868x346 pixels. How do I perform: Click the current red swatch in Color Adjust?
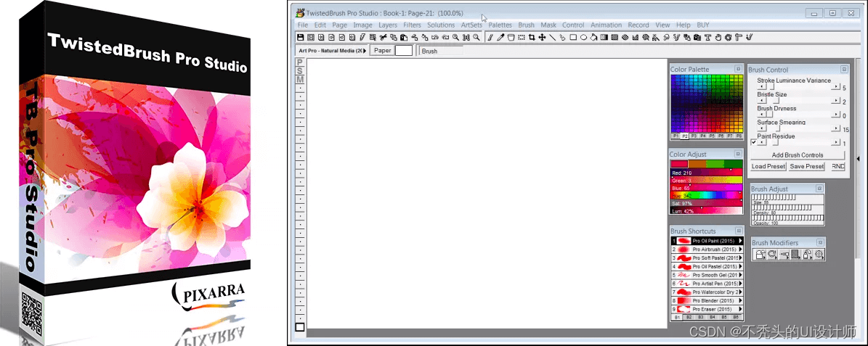[679, 164]
